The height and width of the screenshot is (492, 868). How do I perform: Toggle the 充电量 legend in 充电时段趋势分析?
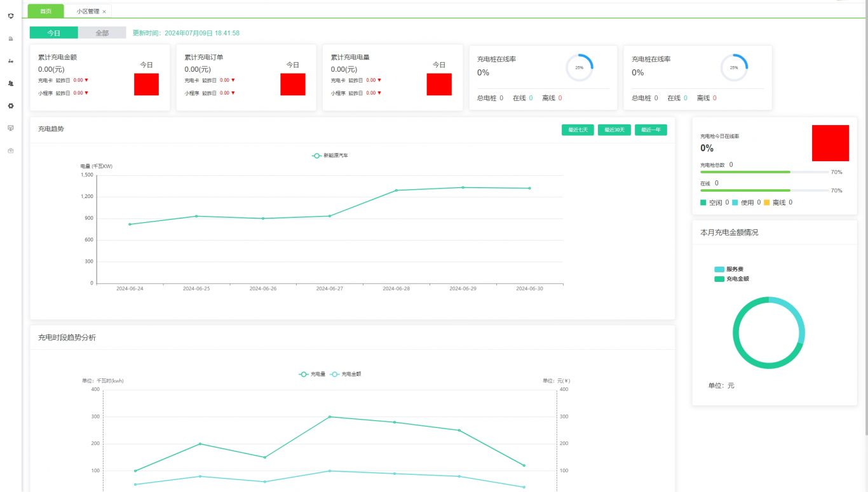[x=313, y=374]
